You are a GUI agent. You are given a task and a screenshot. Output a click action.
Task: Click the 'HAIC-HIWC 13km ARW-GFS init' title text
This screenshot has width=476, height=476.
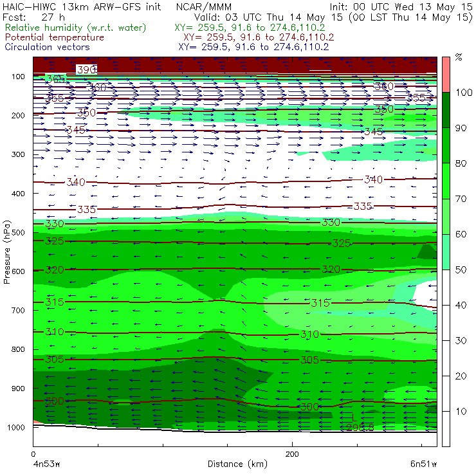coord(82,6)
